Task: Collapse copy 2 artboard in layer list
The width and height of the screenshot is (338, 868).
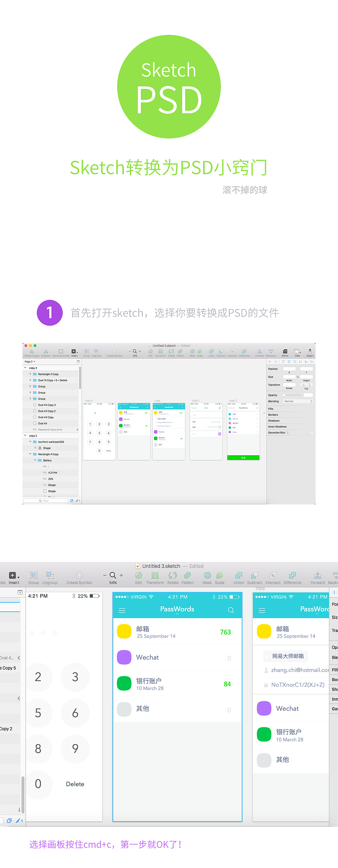Action: (x=26, y=436)
